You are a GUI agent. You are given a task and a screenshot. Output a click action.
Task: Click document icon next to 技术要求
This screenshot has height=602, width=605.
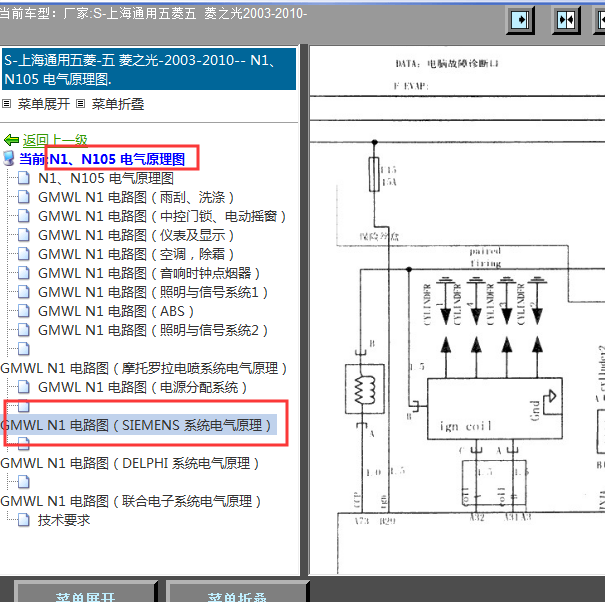coord(24,520)
